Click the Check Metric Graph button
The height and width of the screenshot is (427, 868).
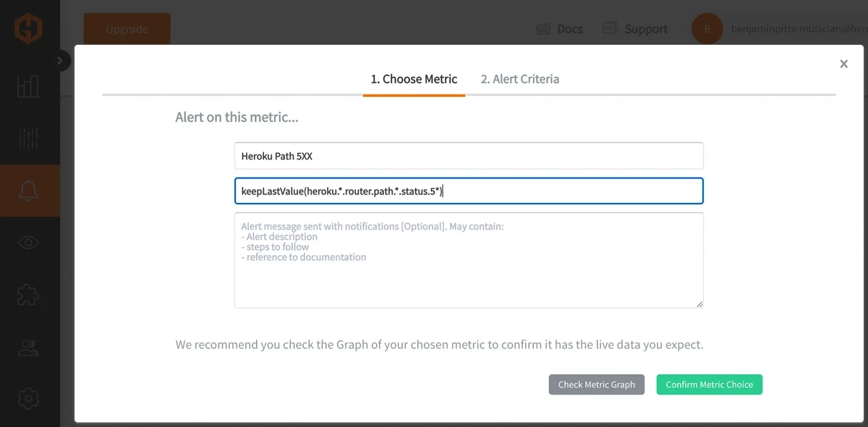pyautogui.click(x=596, y=384)
